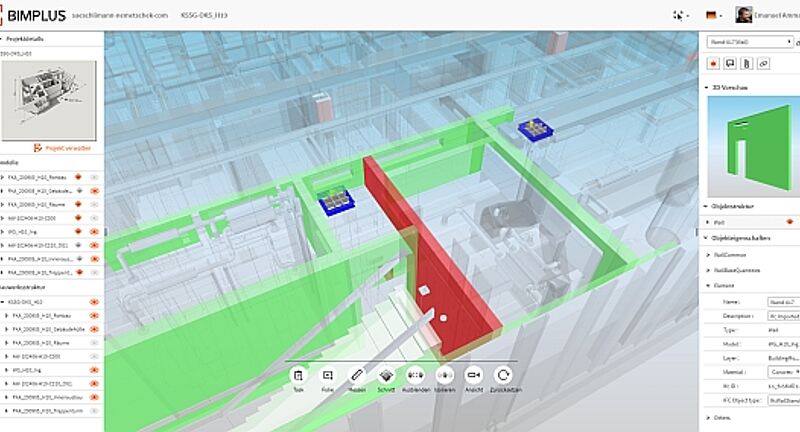Toggle visibility eye of third model row
Screen dimensions: 800x432
click(93, 202)
